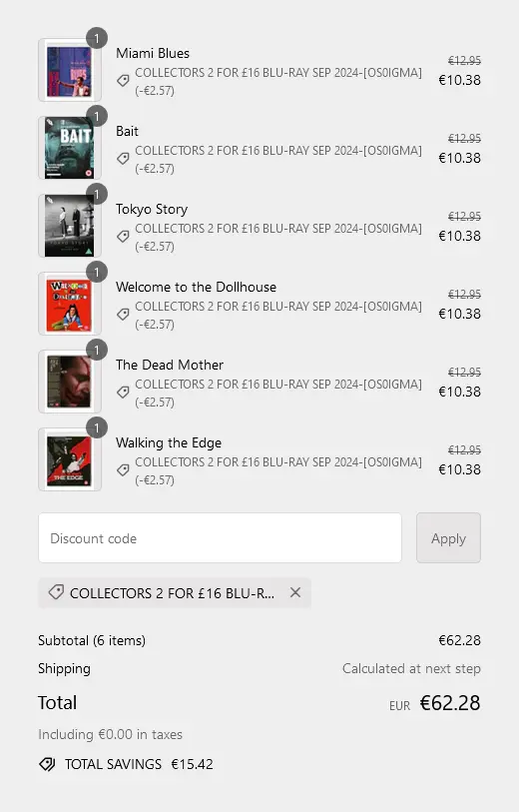This screenshot has height=812, width=519.
Task: Click the tag icon under Walking the Edge
Action: point(123,469)
